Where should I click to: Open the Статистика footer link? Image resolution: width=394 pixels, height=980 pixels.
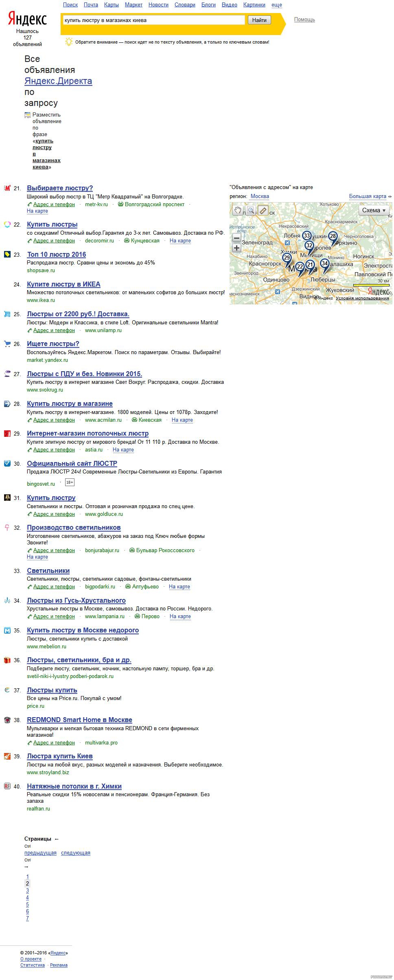point(33,965)
